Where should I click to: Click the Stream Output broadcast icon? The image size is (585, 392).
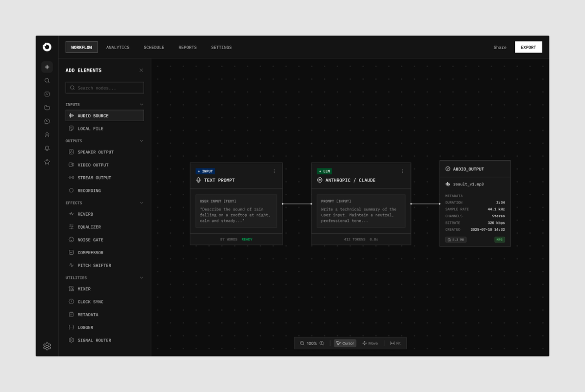(x=71, y=178)
